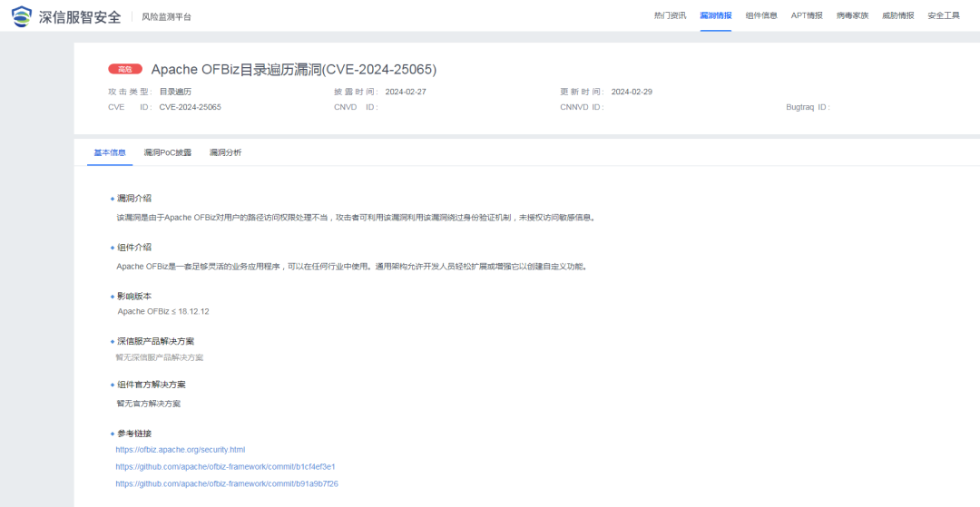The width and height of the screenshot is (980, 507).
Task: Open the 病毒家族 navigation item
Action: click(852, 15)
